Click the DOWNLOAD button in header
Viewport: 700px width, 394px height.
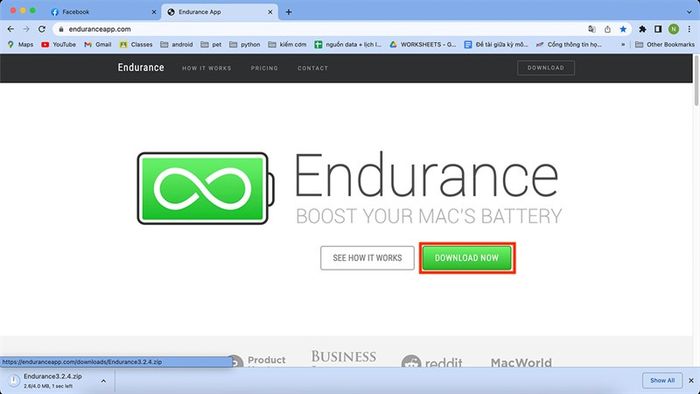click(x=546, y=68)
